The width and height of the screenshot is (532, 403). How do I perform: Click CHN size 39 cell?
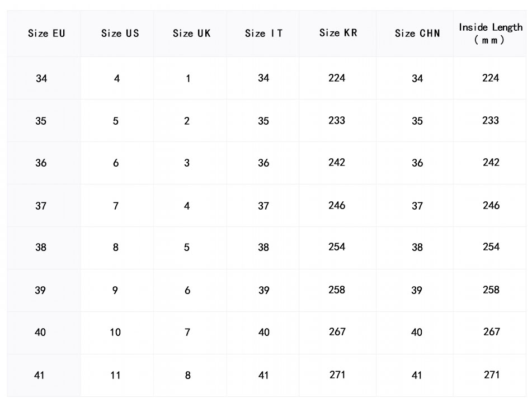click(417, 291)
